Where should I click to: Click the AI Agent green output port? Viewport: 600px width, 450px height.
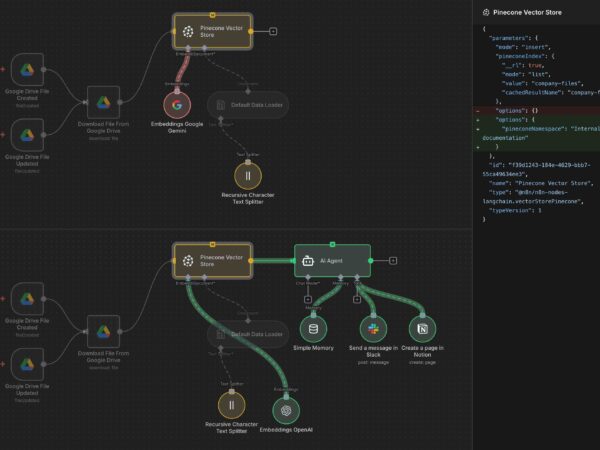tap(370, 261)
